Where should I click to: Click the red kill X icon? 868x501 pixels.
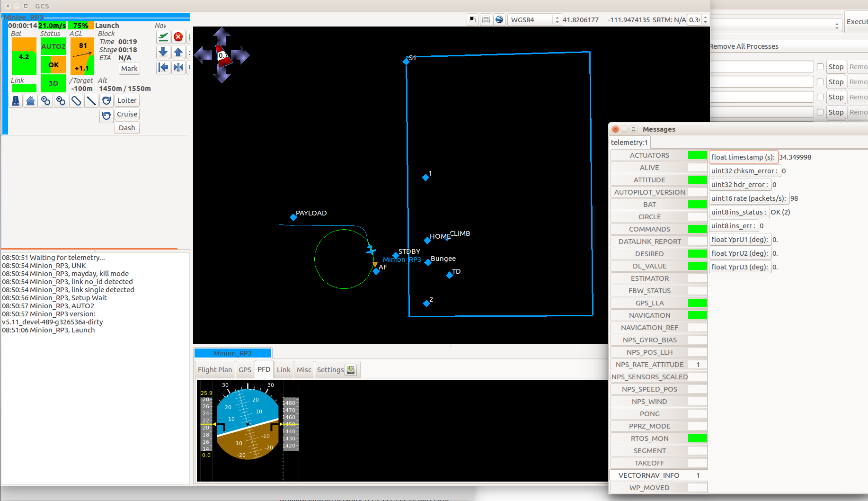(178, 37)
